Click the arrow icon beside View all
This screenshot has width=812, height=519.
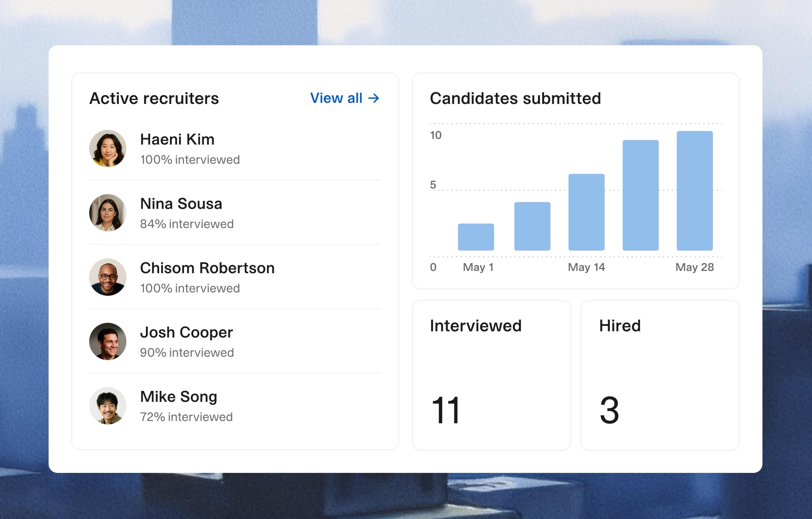(374, 98)
